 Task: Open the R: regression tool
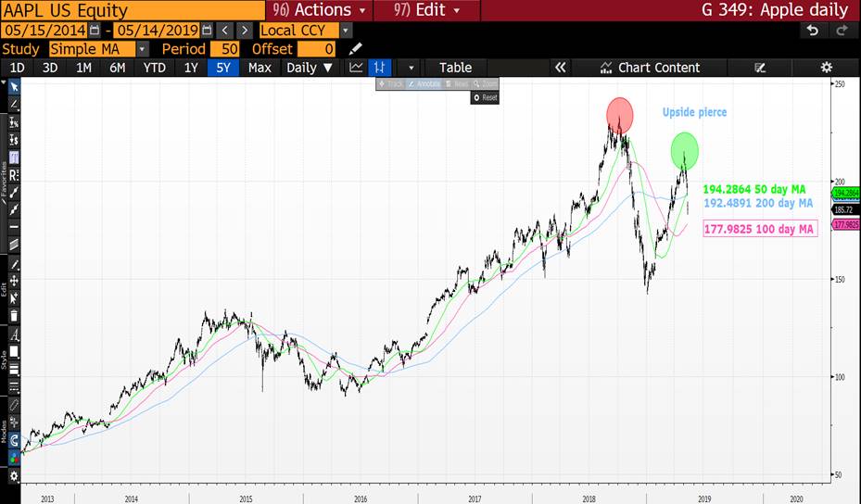pyautogui.click(x=14, y=175)
